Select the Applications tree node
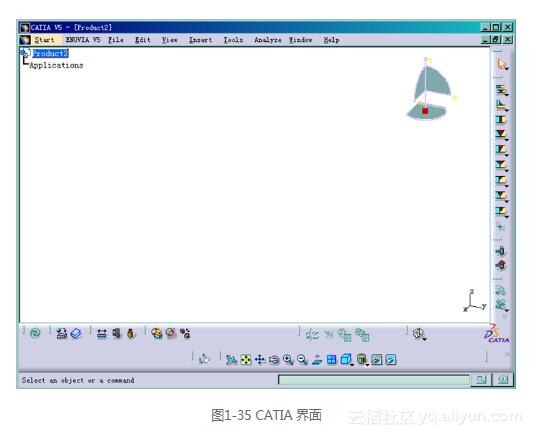 [56, 65]
